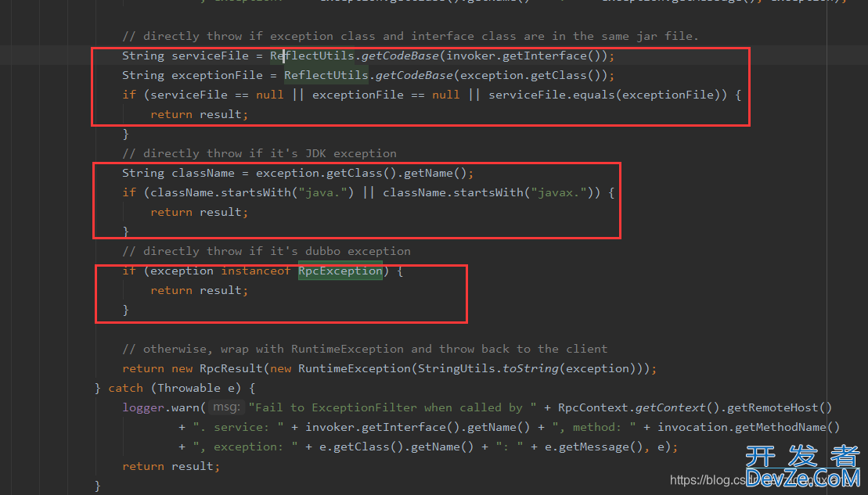Click the "java." string literal
Viewport: 868px width, 495px height.
coord(322,192)
